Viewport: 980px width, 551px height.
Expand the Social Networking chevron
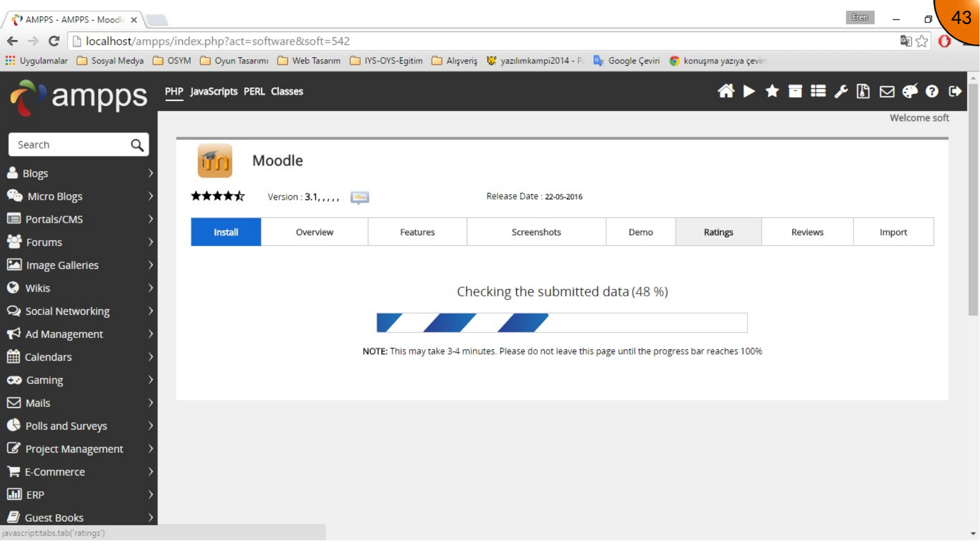pyautogui.click(x=150, y=311)
